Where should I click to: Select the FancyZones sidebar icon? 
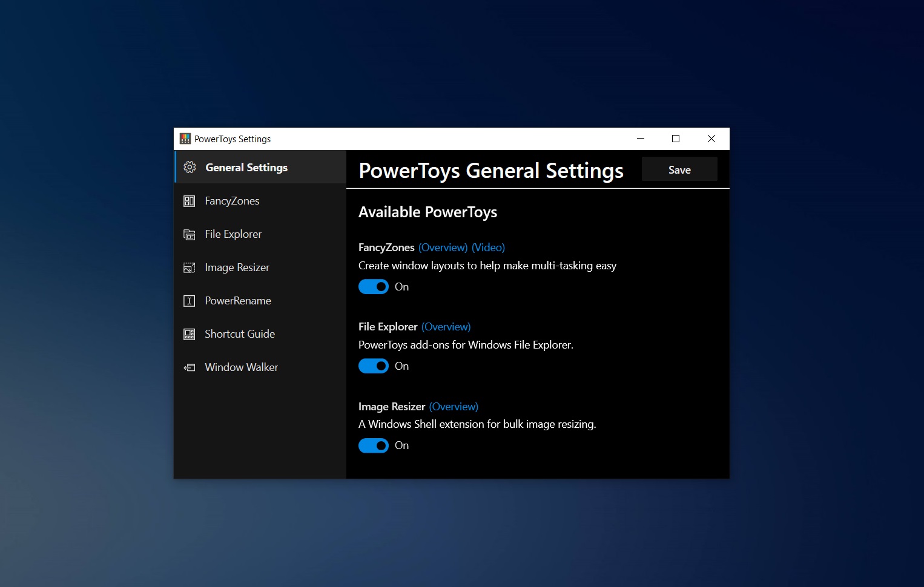point(189,200)
